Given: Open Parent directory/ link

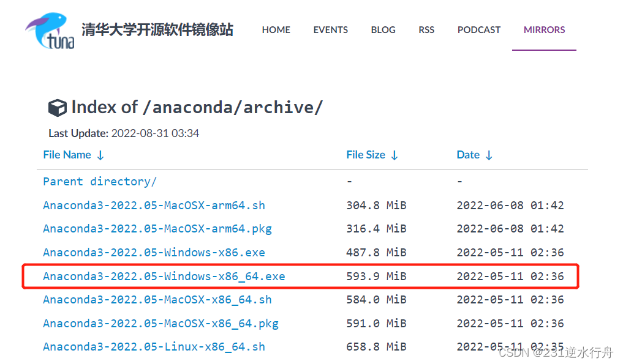Looking at the screenshot, I should click(100, 182).
